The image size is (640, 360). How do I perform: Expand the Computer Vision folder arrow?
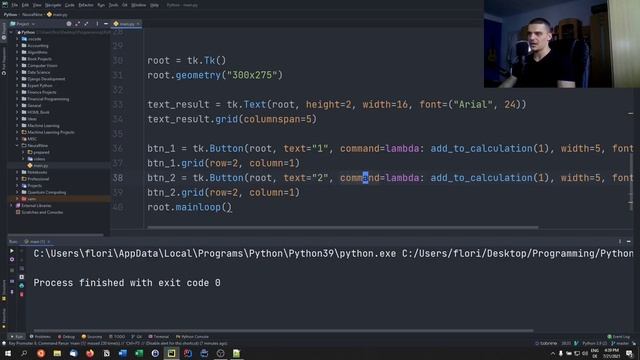[18, 66]
